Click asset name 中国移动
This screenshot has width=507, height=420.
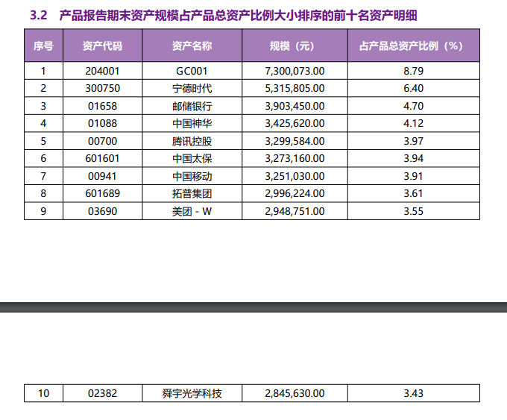tap(192, 176)
